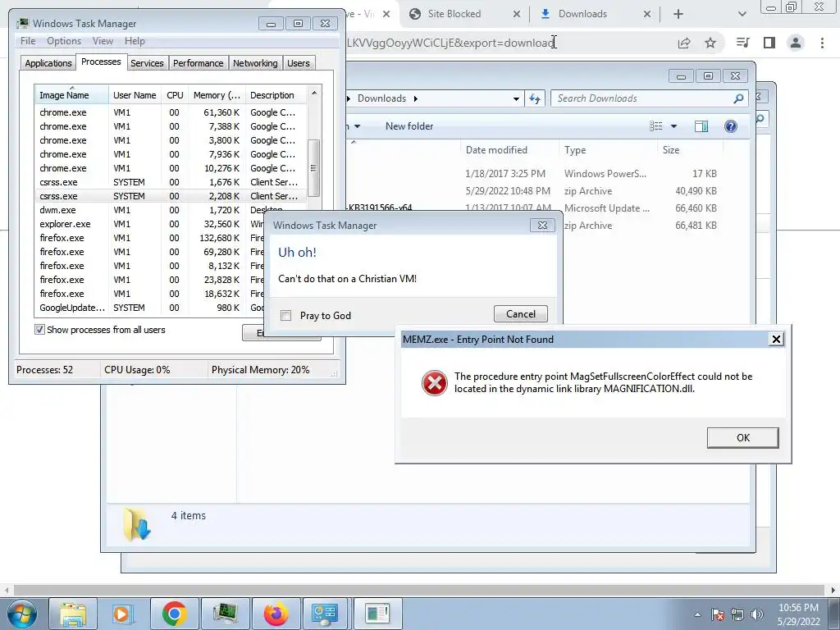This screenshot has width=840, height=630.
Task: Click New folder in Explorer toolbar
Action: pyautogui.click(x=409, y=126)
